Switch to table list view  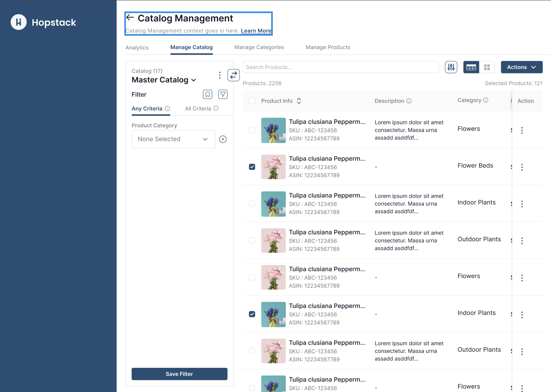tap(471, 67)
